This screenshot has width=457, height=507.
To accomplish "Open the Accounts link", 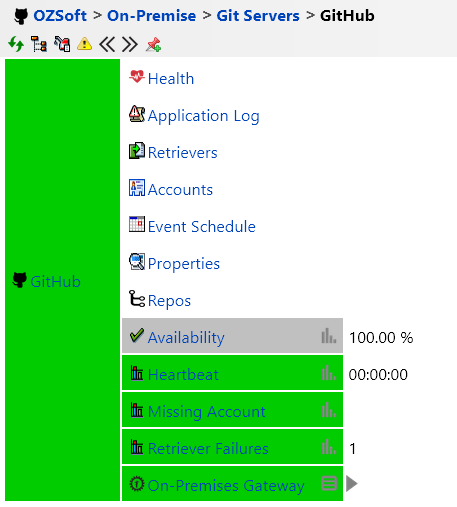I will [x=180, y=190].
